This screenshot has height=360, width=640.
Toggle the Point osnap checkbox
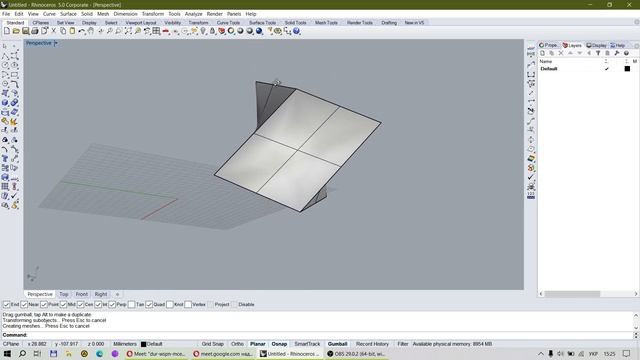[x=44, y=304]
